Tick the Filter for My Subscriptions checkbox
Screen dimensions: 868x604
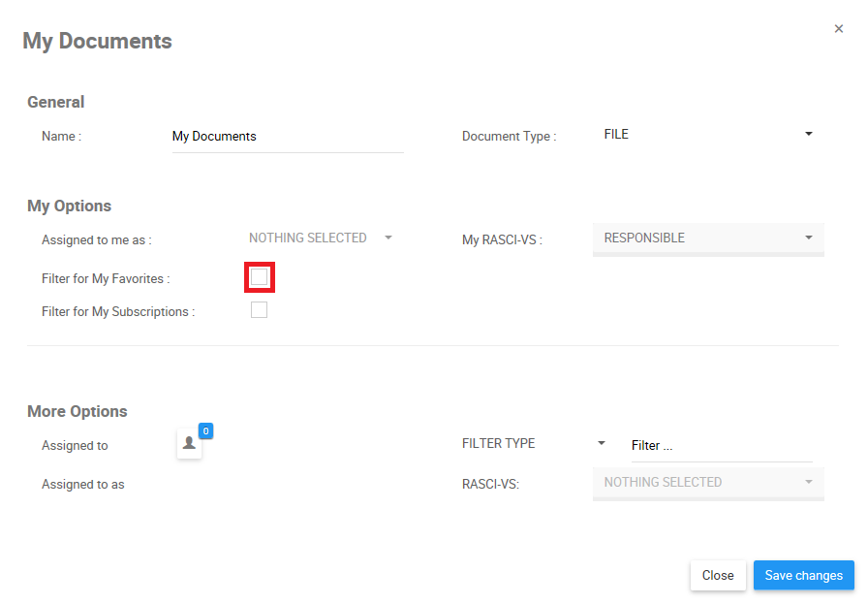pos(259,310)
